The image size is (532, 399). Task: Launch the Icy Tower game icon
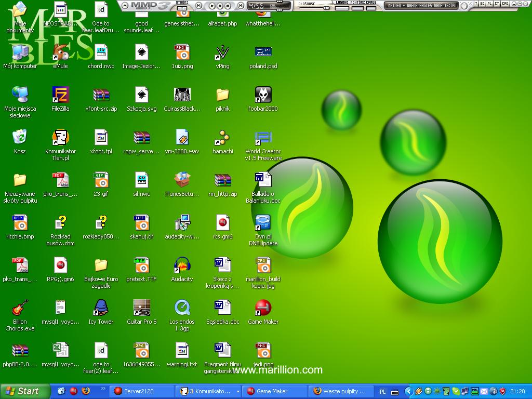(101, 308)
